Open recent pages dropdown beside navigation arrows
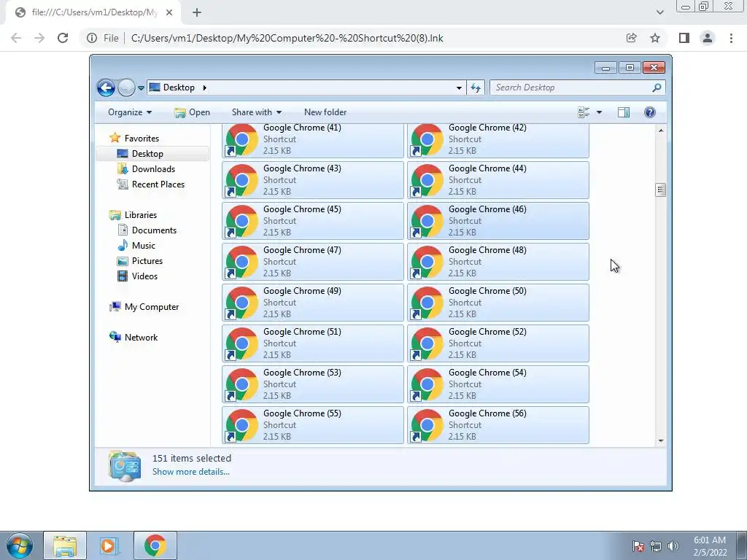Viewport: 747px width, 560px height. click(141, 88)
